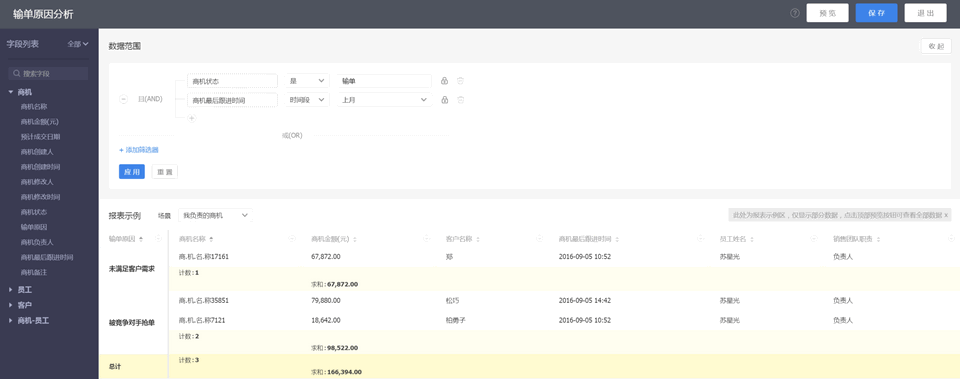The image size is (960, 379).
Task: Sort by the 员工姓名 column arrows
Action: click(x=752, y=239)
